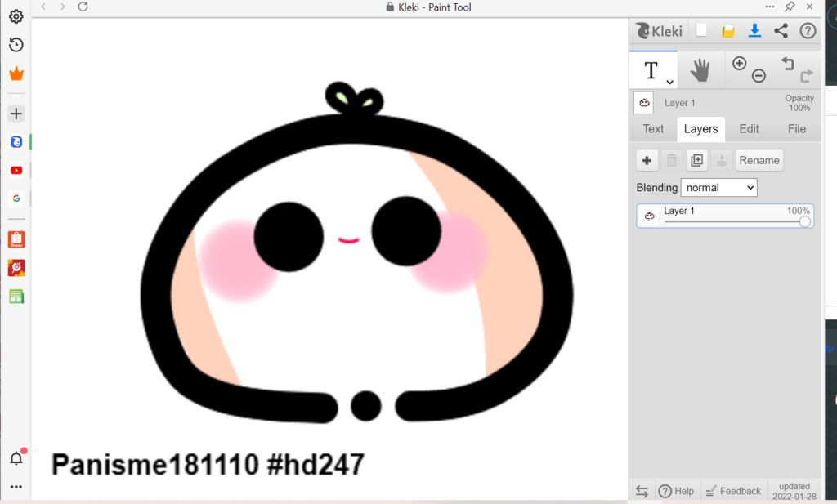Undo the last action
The height and width of the screenshot is (504, 837).
(x=787, y=64)
